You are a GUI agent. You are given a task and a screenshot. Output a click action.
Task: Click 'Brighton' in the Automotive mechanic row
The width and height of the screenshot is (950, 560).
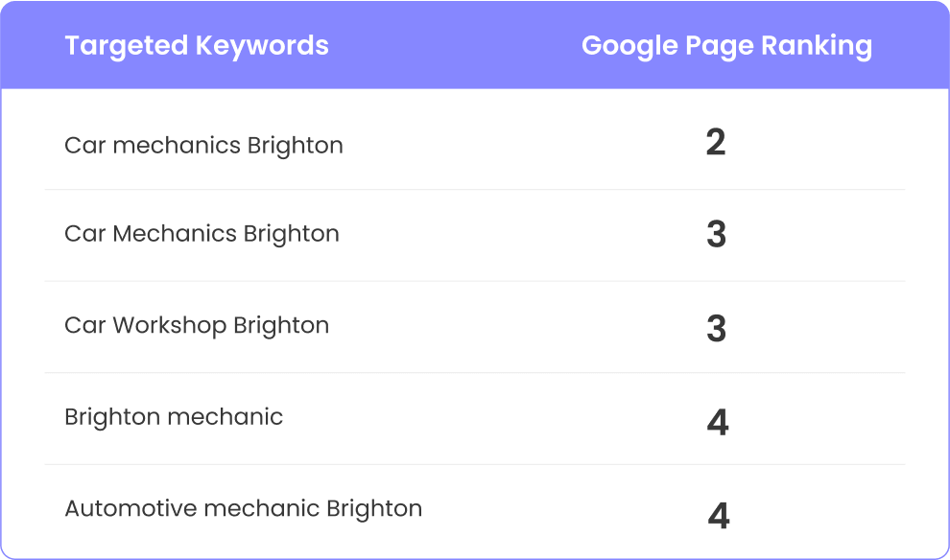pyautogui.click(x=374, y=508)
